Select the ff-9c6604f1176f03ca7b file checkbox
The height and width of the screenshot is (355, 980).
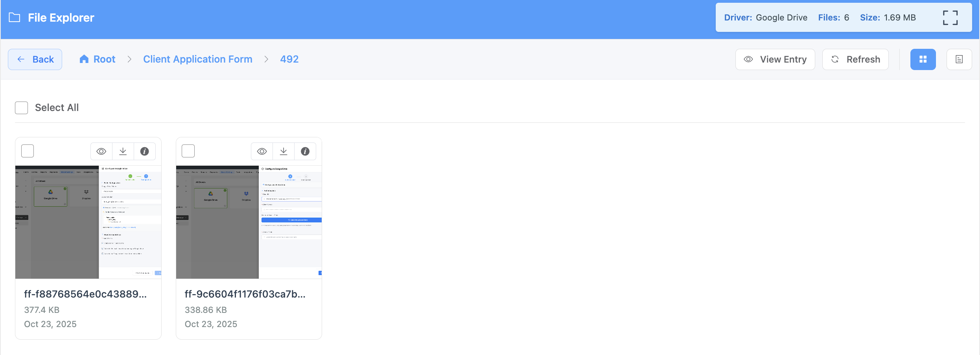pos(188,151)
